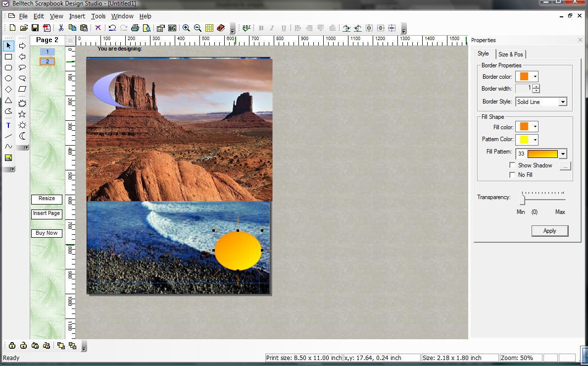Click the Lock object icon

(11, 345)
